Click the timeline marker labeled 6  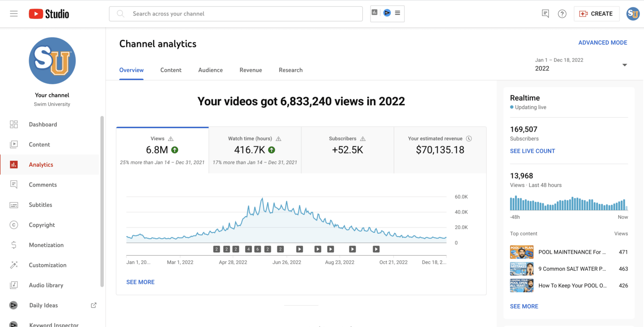(x=258, y=249)
